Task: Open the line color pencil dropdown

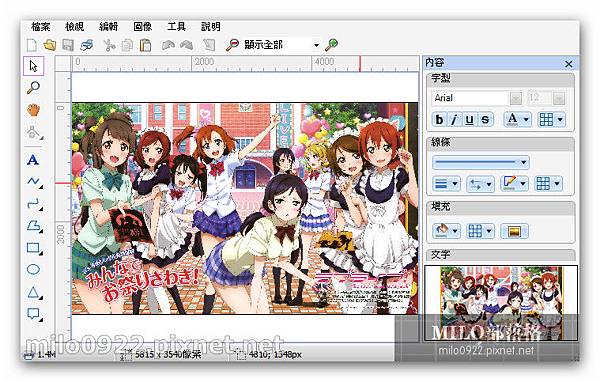Action: point(514,184)
